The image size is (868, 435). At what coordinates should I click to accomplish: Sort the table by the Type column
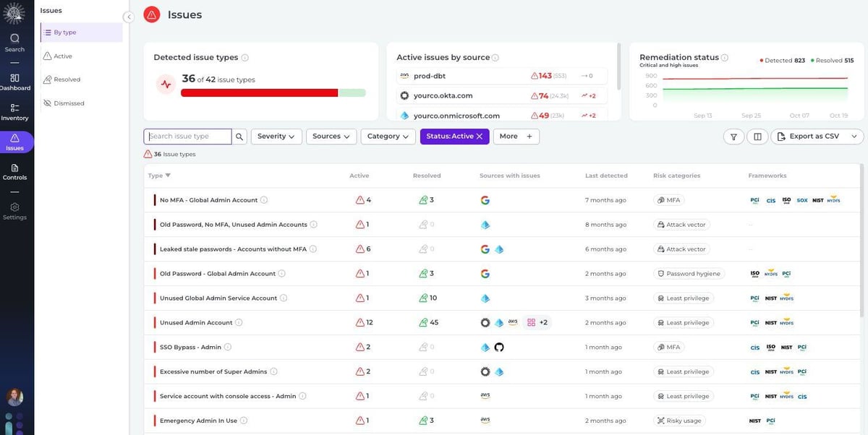pyautogui.click(x=159, y=176)
